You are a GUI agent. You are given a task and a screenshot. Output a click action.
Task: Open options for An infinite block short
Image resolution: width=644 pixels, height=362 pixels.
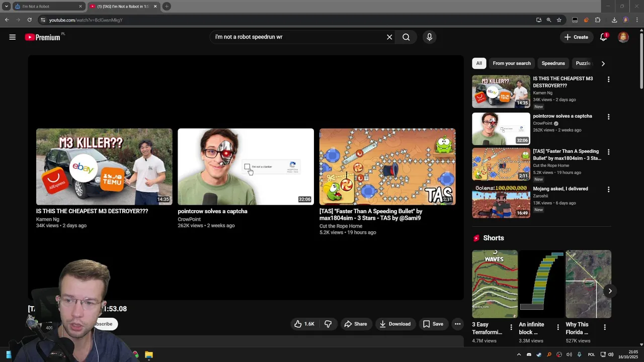[558, 327]
